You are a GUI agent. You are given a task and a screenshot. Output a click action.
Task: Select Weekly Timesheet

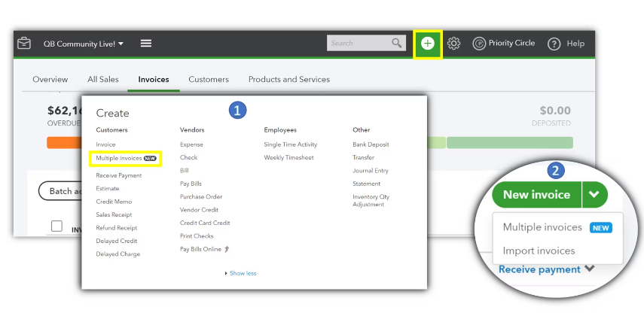click(x=288, y=157)
